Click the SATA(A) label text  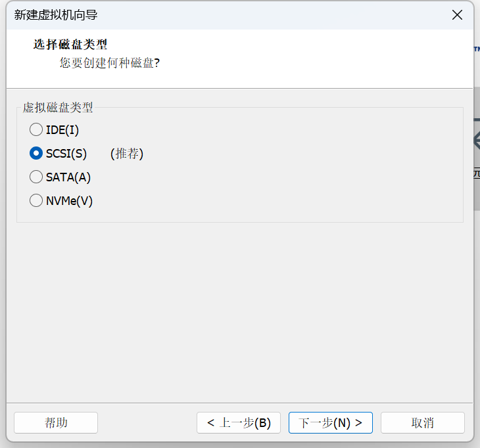[x=68, y=177]
